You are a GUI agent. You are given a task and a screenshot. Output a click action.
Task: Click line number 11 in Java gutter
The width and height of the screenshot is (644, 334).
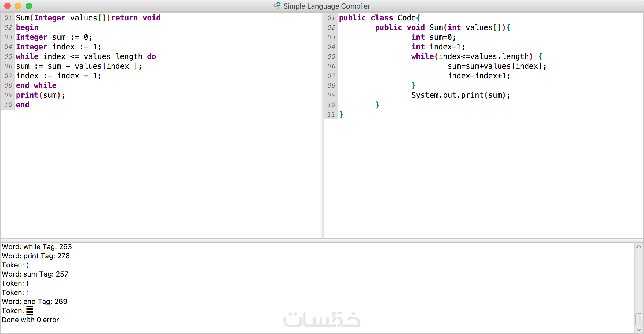click(x=331, y=114)
